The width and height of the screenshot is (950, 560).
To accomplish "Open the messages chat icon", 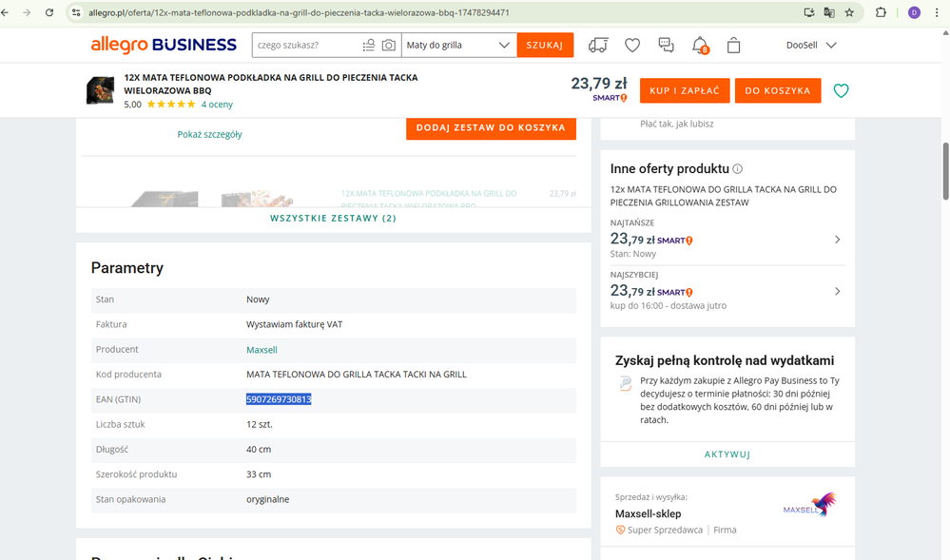I will point(666,45).
